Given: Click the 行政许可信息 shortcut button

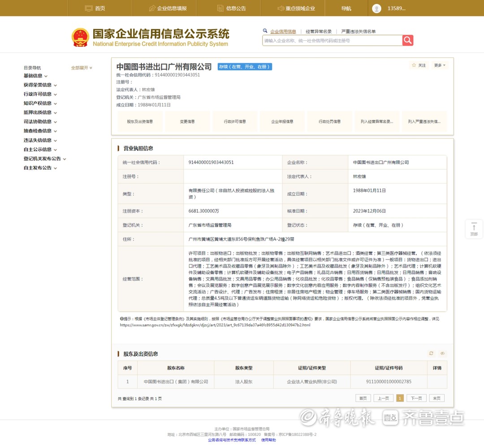Looking at the screenshot, I should (235, 121).
